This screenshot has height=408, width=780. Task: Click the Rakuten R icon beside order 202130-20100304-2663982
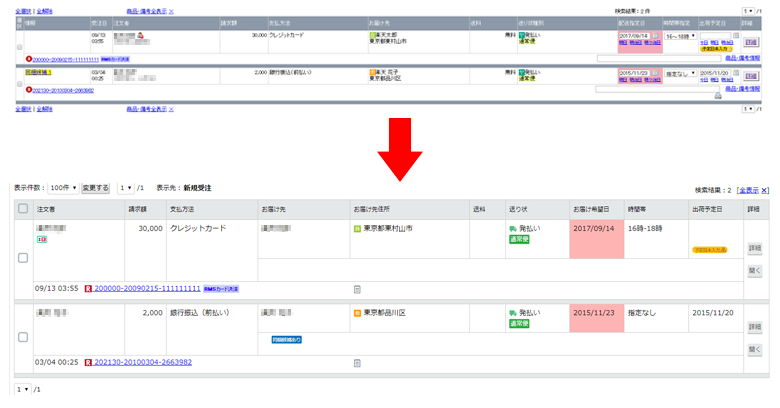click(88, 362)
